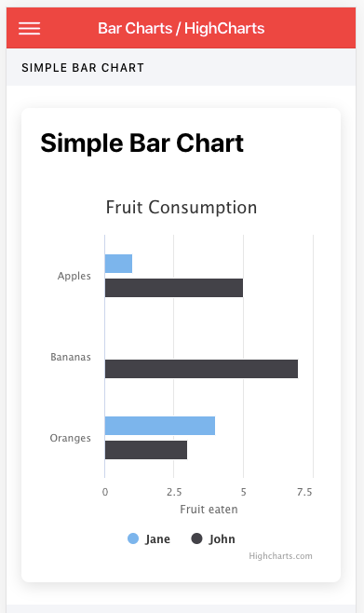Click the Fruit eaten axis title

click(x=209, y=510)
